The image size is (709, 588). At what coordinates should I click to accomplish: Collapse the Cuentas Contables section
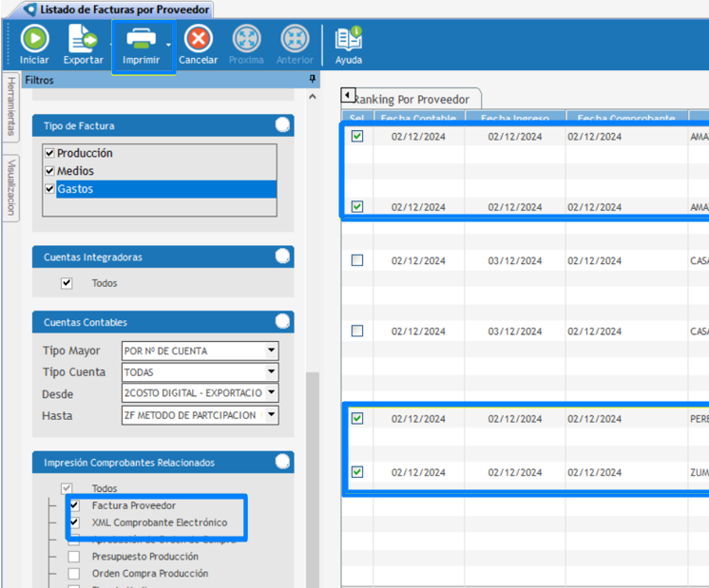click(x=282, y=322)
